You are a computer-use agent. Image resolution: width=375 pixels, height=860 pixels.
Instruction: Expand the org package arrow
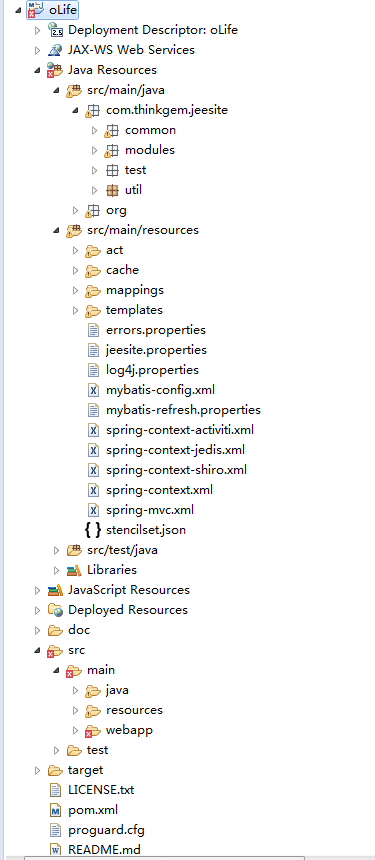76,210
